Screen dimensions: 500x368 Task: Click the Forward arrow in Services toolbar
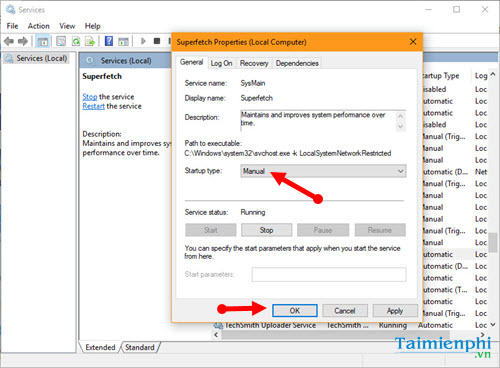[23, 41]
